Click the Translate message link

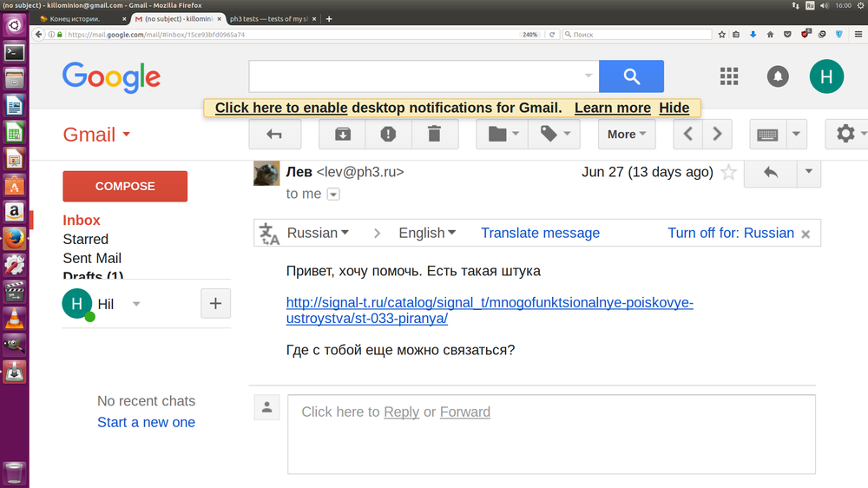540,233
